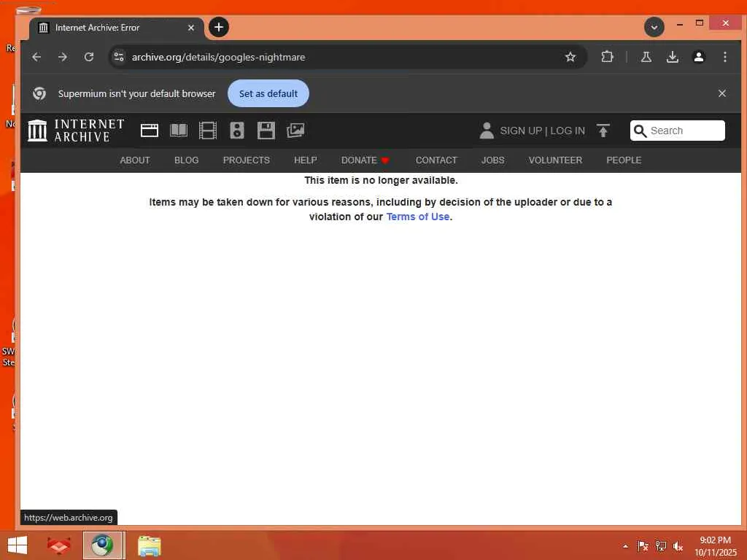This screenshot has width=747, height=560.
Task: Open the ABOUT menu item
Action: coord(135,160)
